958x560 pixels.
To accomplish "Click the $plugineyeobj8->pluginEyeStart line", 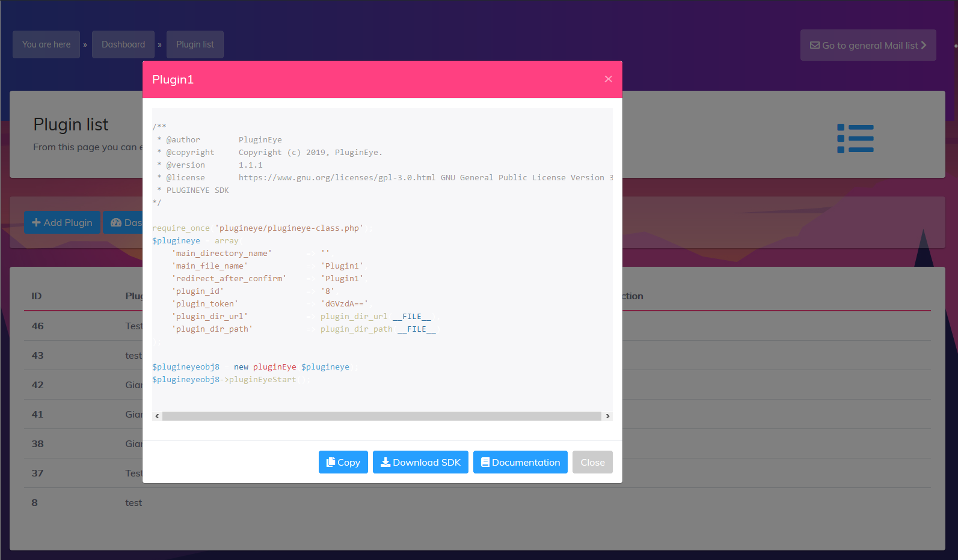I will (230, 379).
